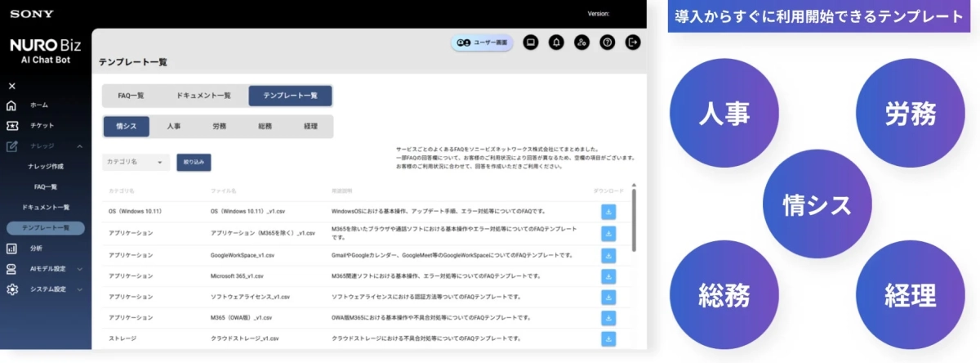Open help via the question mark icon
980x363 pixels.
[607, 43]
